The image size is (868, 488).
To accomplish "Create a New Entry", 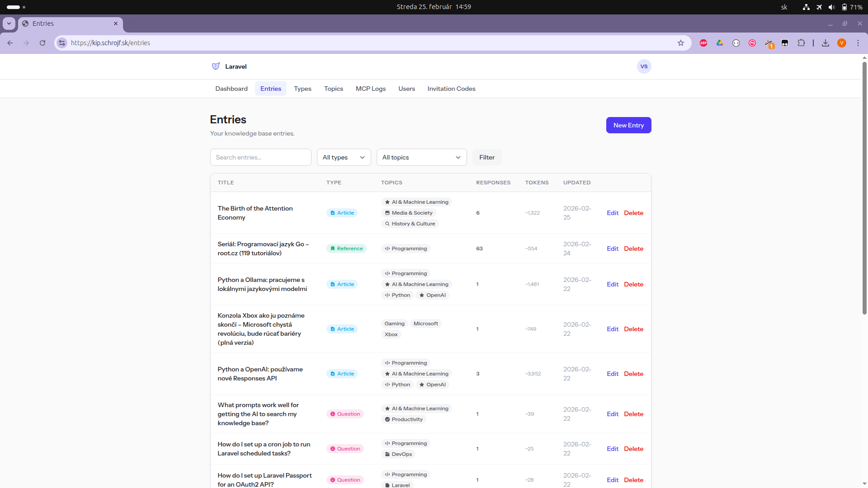I will point(629,125).
